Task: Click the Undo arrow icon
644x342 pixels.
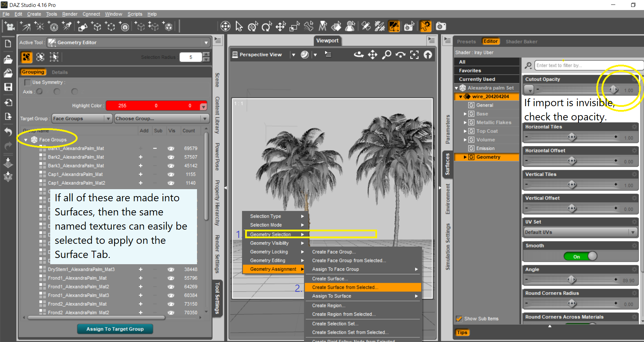Action: 8,132
